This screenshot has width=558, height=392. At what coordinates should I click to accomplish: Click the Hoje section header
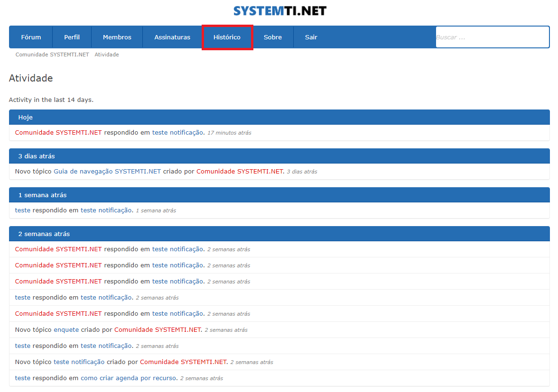click(279, 117)
